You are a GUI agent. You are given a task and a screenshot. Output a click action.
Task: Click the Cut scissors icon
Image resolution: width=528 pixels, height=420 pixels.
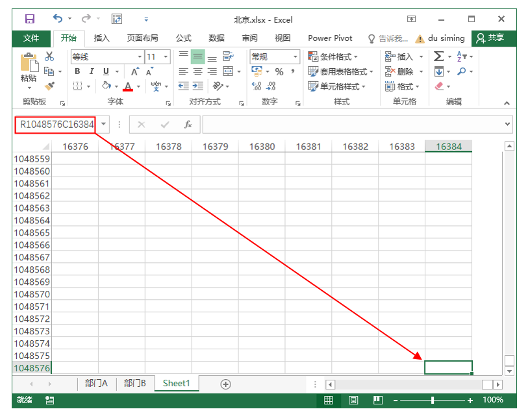pyautogui.click(x=49, y=56)
